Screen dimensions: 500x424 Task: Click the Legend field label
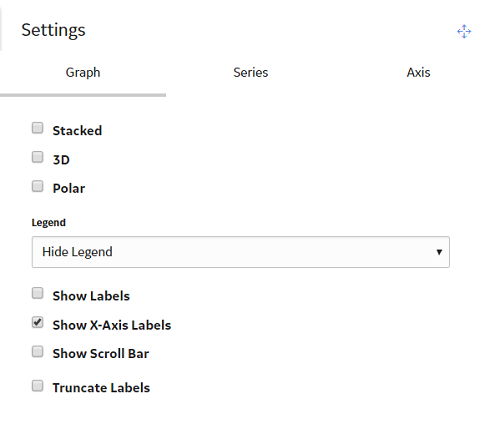(x=49, y=223)
